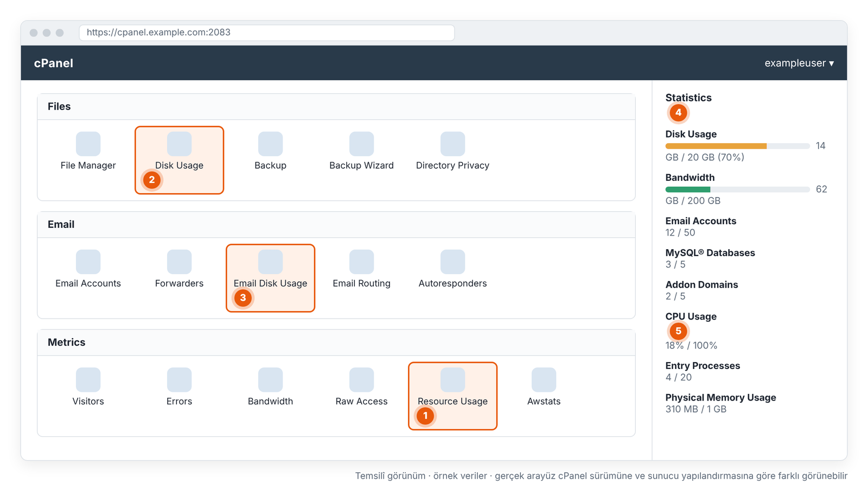Click the '310 MB / 1 GB' memory value
Screen dimensions: 868x502
pos(696,409)
